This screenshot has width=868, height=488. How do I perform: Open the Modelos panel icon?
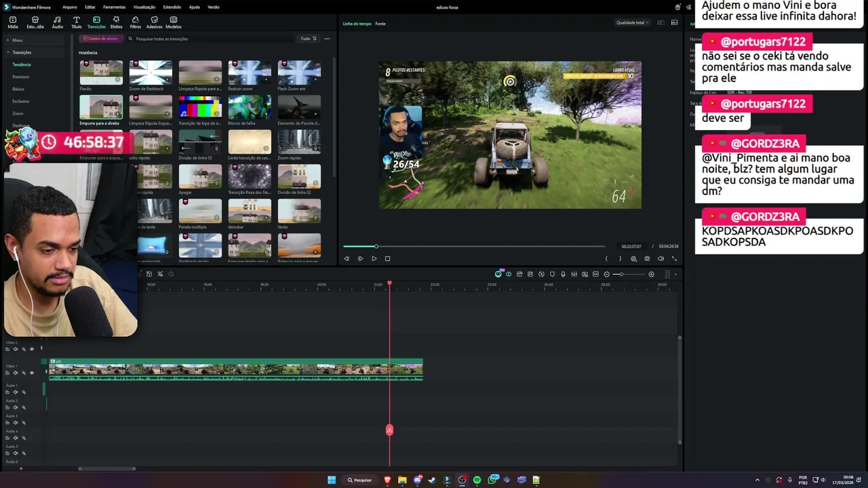pyautogui.click(x=174, y=22)
